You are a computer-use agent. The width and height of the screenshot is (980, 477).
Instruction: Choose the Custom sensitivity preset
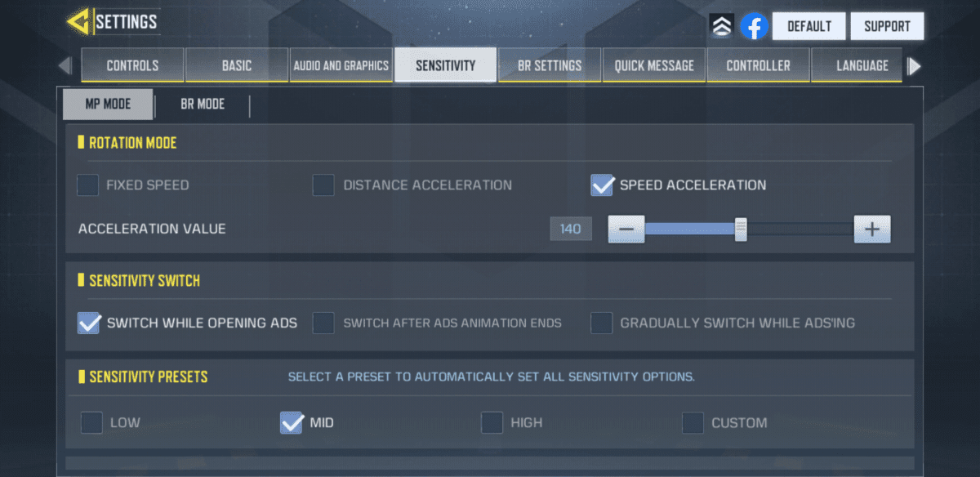click(693, 423)
